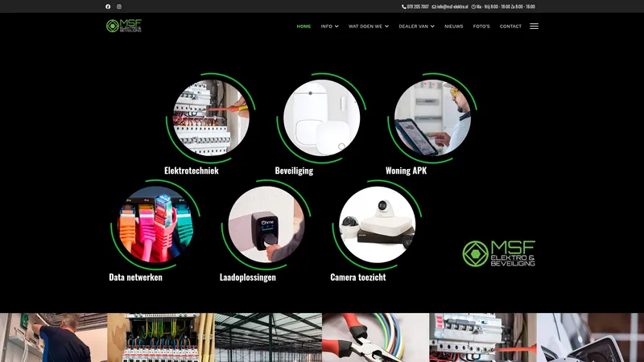644x362 pixels.
Task: Call the phone number in top bar
Action: [418, 6]
